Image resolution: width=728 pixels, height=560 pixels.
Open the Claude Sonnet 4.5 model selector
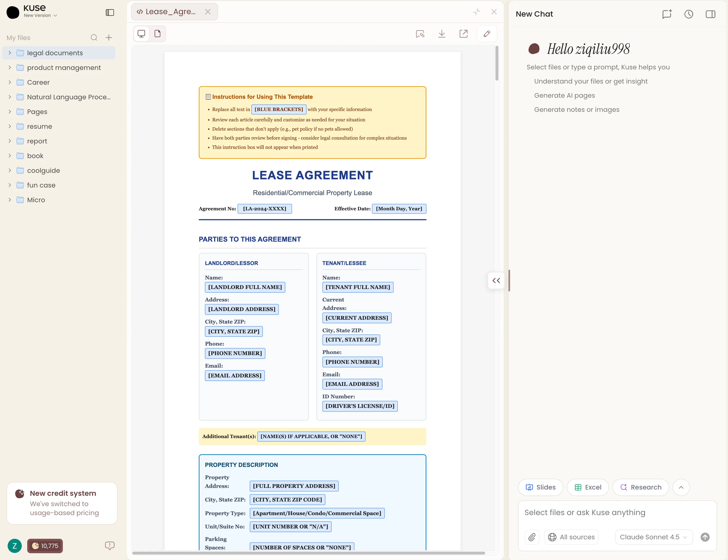pyautogui.click(x=654, y=537)
